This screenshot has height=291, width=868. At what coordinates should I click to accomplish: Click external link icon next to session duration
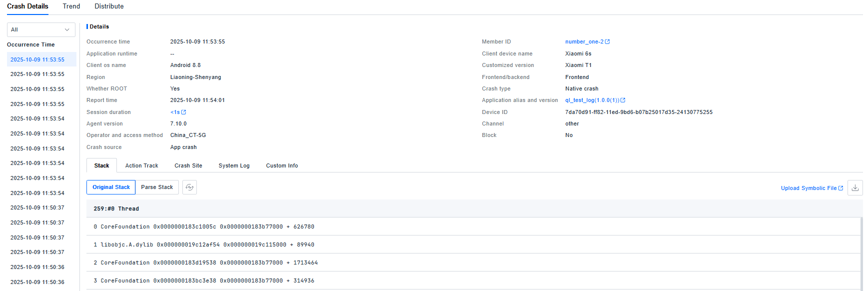(x=184, y=112)
